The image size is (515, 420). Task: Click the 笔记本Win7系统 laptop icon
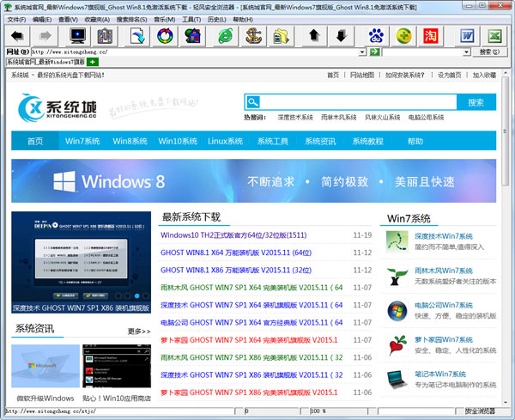click(397, 380)
